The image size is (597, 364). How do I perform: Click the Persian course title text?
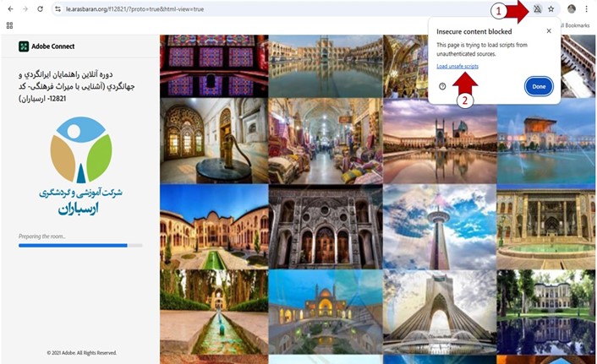(77, 86)
